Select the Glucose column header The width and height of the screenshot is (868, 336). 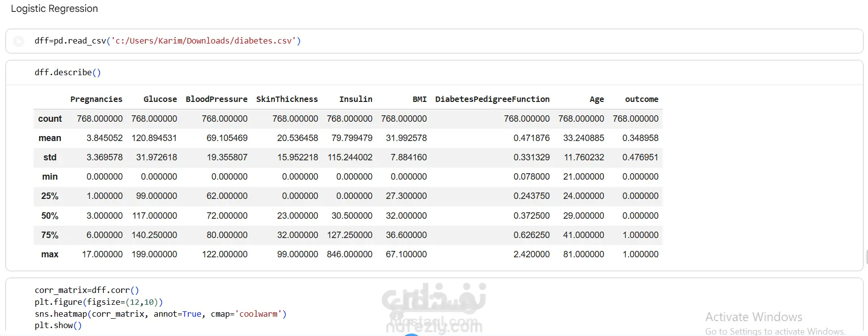click(160, 99)
